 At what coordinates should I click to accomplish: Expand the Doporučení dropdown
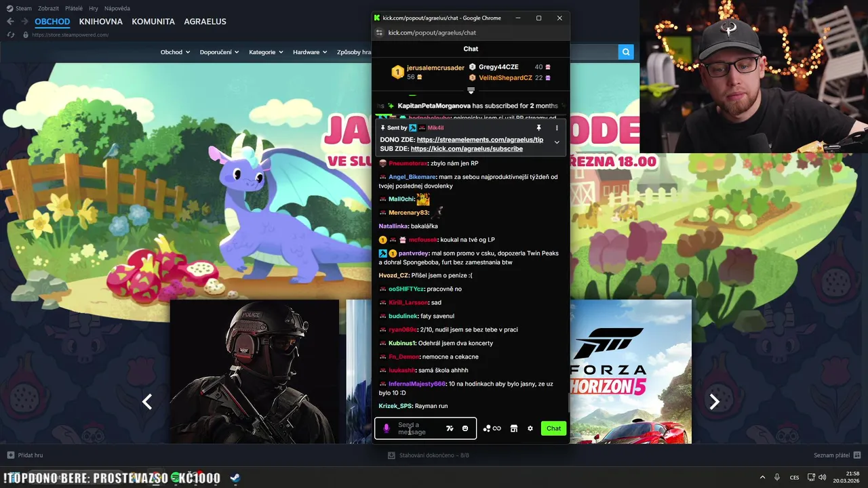click(220, 52)
